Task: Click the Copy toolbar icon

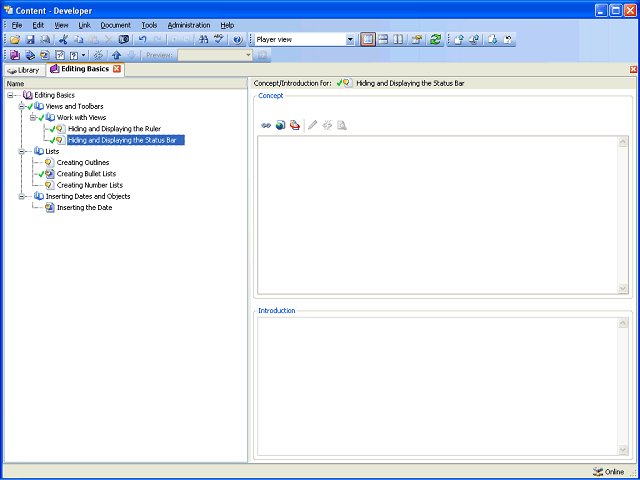Action: [78, 40]
